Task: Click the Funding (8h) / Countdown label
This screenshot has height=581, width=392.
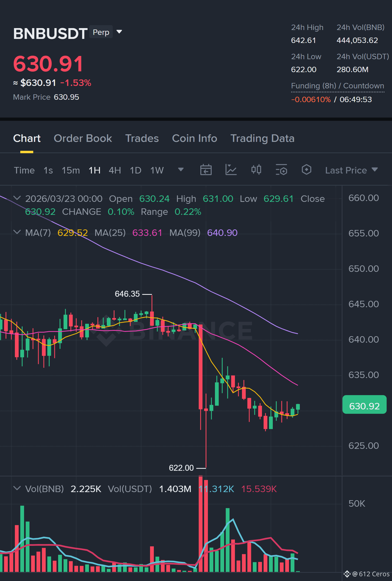Action: click(337, 86)
